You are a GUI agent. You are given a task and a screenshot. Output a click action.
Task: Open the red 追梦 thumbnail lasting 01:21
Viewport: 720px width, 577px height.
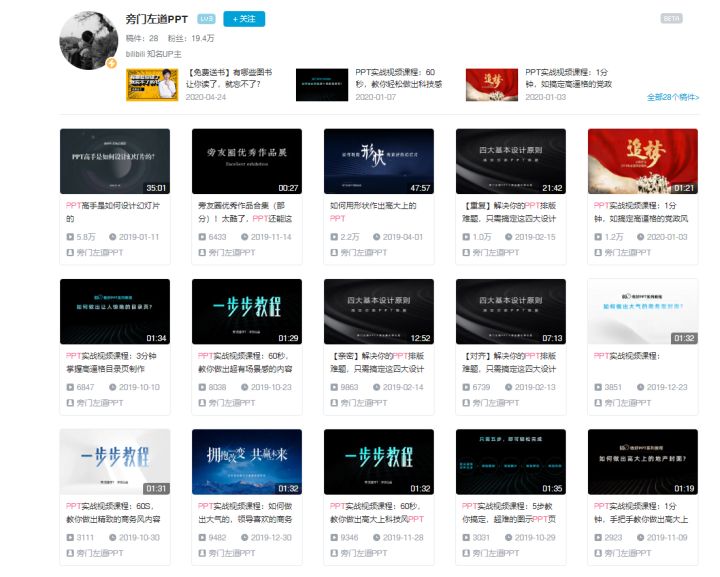[x=643, y=161]
